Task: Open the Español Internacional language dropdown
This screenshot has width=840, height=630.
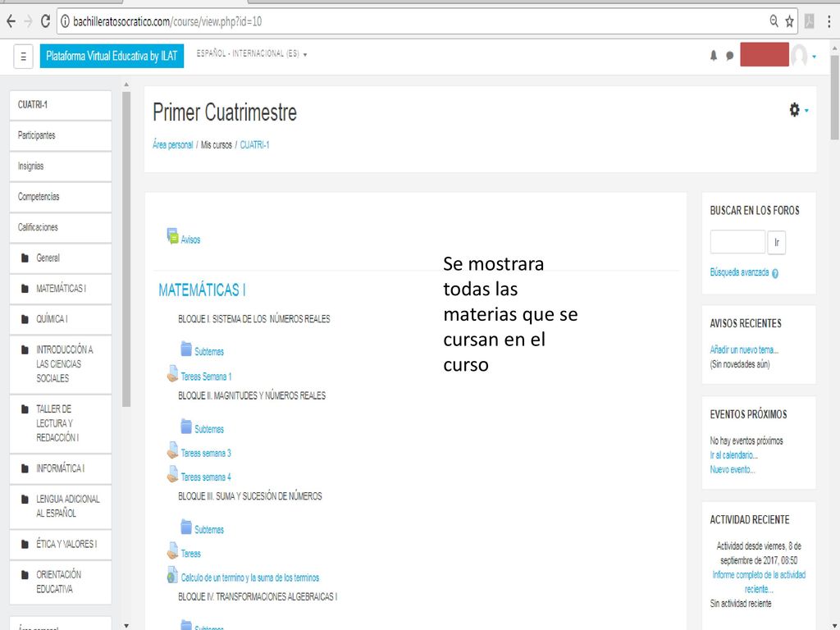Action: [252, 54]
